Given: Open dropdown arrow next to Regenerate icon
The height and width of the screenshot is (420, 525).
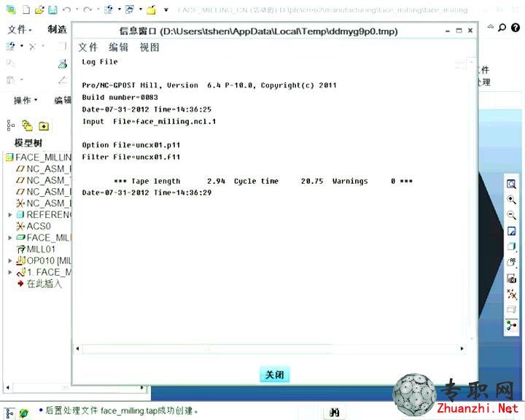Looking at the screenshot, I should (x=119, y=9).
